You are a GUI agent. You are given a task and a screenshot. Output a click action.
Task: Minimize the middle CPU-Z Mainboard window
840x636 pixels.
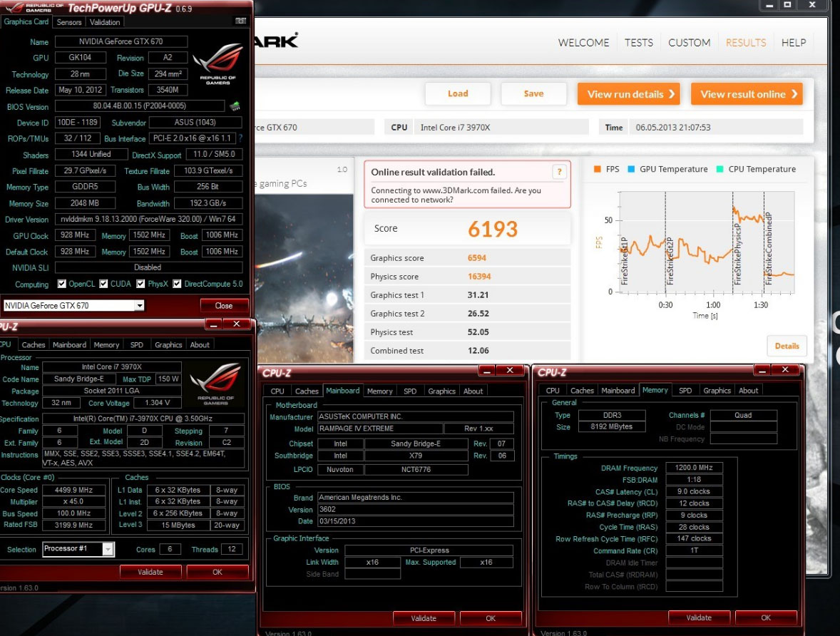pos(486,371)
